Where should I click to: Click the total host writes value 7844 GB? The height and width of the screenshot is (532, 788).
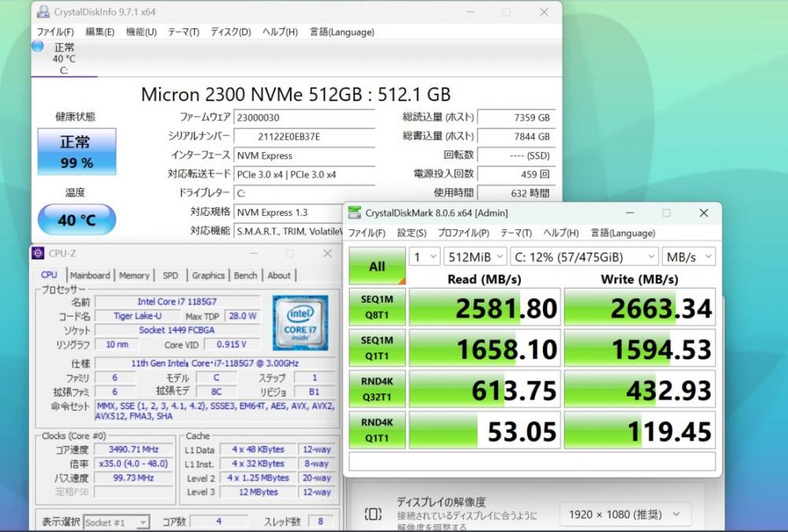point(516,137)
